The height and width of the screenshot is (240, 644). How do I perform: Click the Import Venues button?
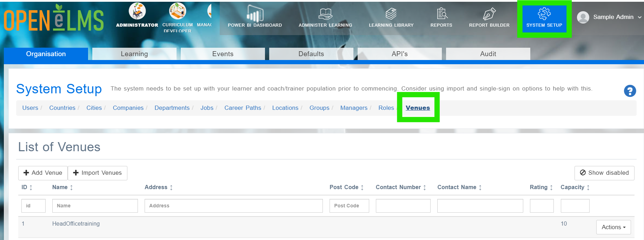pyautogui.click(x=98, y=173)
